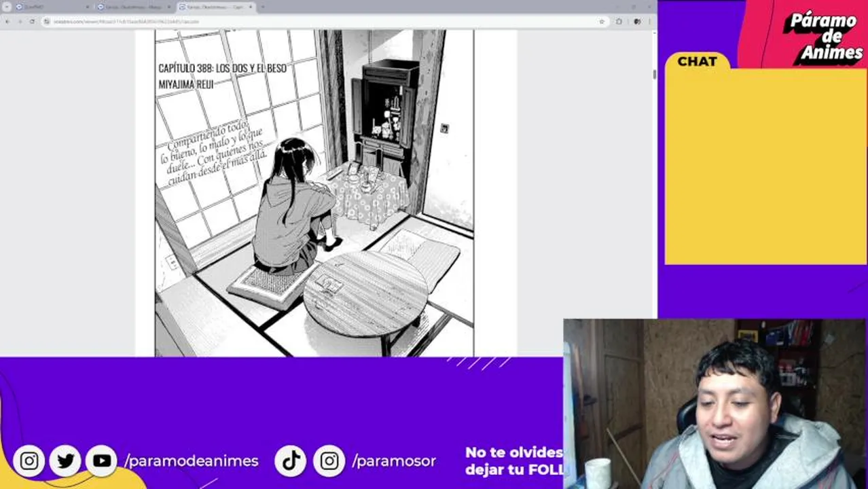Click the 'Páramo de Animes' logo
This screenshot has width=868, height=489.
coord(824,36)
